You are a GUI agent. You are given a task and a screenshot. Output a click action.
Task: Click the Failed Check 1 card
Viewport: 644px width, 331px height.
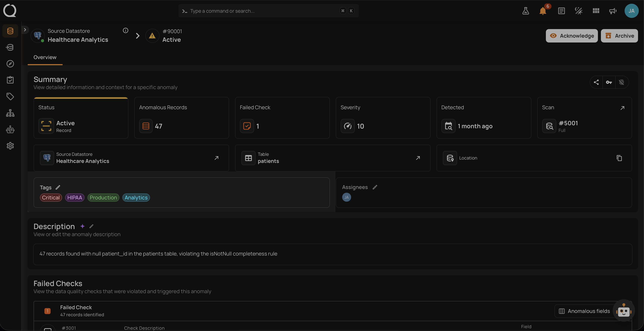click(282, 118)
